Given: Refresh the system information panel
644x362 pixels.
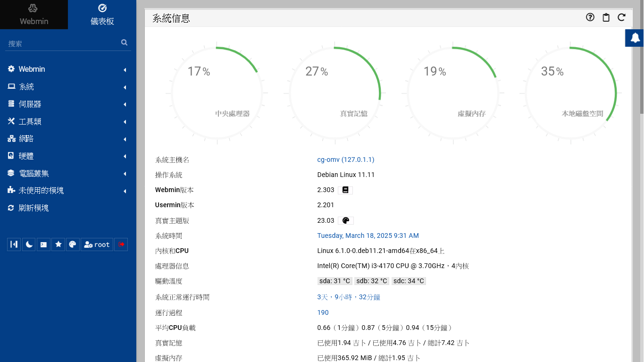Looking at the screenshot, I should click(x=622, y=17).
